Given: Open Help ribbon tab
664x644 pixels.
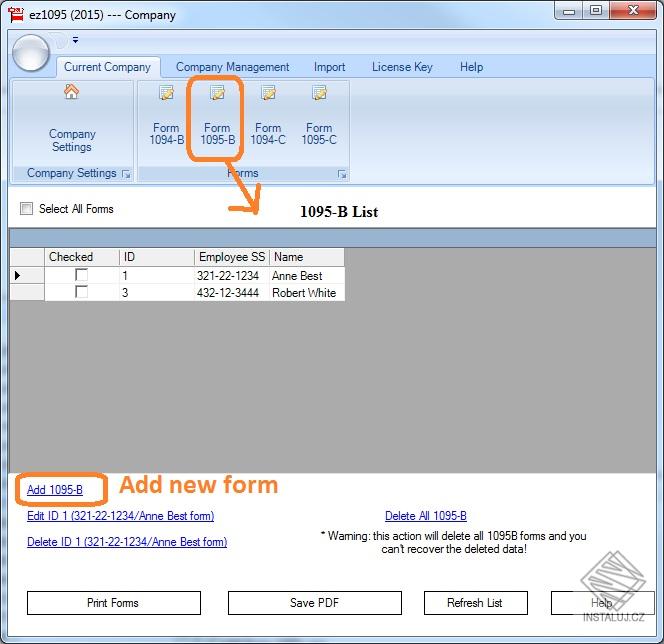Looking at the screenshot, I should click(x=472, y=67).
